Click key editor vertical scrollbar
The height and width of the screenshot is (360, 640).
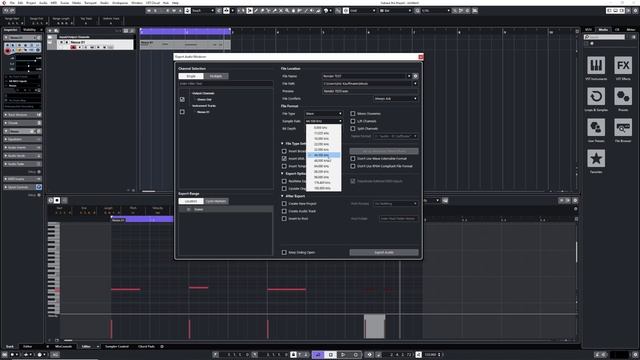coord(576,252)
